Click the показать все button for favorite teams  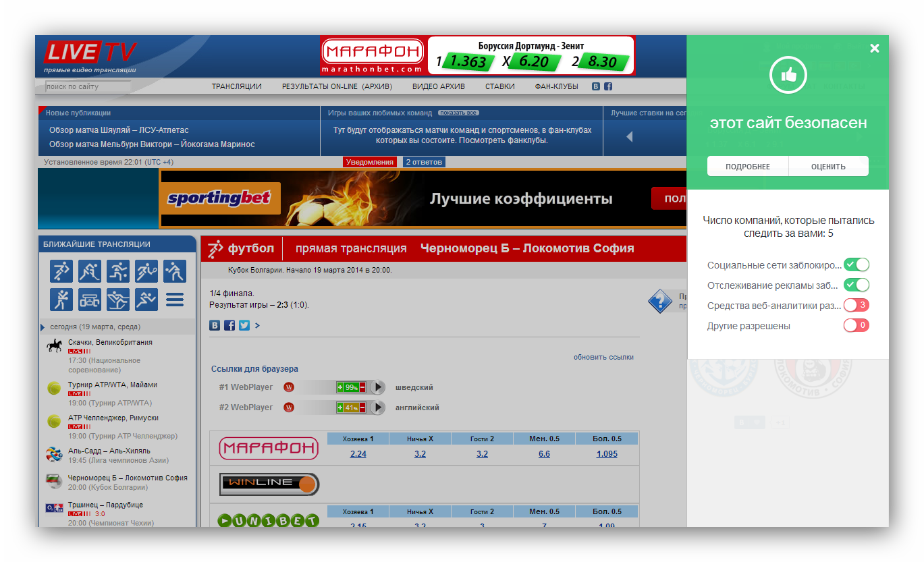pos(458,113)
